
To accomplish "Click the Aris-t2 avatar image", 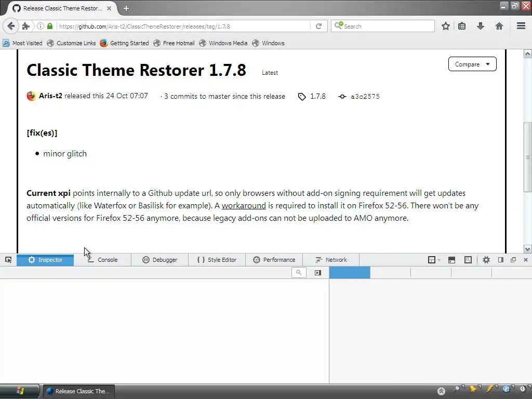I will tap(31, 96).
